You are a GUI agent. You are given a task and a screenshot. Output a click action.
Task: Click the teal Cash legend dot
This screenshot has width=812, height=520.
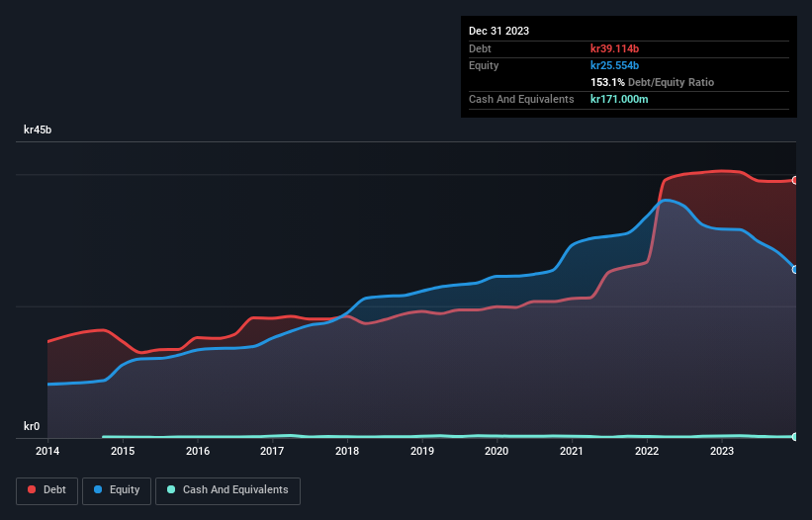pos(171,489)
